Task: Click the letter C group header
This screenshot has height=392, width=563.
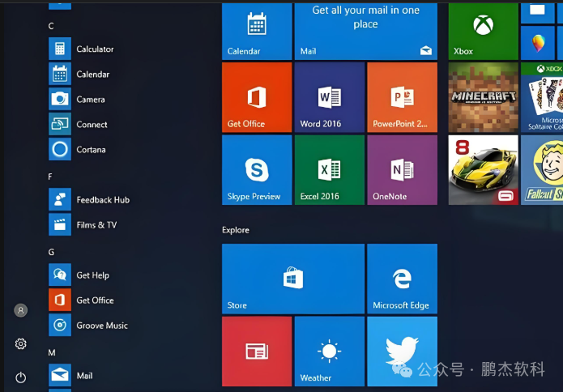Action: (51, 26)
